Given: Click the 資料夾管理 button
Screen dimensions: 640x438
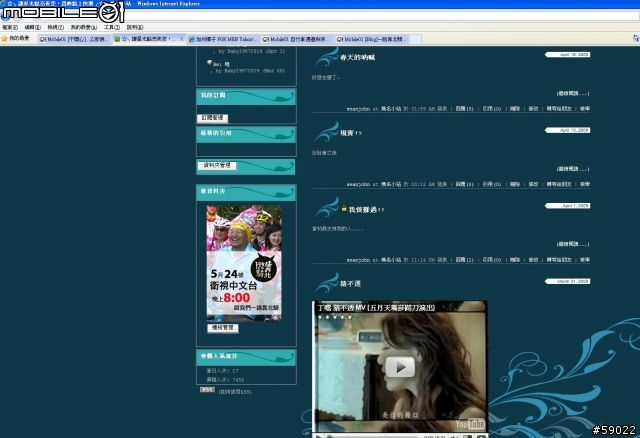Looking at the screenshot, I should click(217, 165).
